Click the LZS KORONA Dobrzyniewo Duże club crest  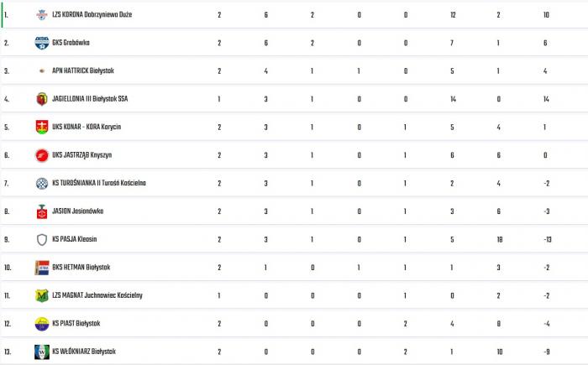tap(42, 15)
